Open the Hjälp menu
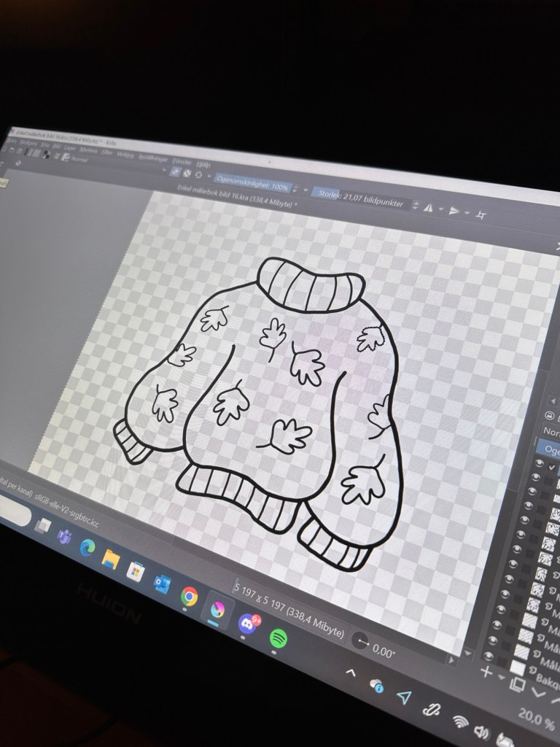This screenshot has width=560, height=747. [203, 165]
